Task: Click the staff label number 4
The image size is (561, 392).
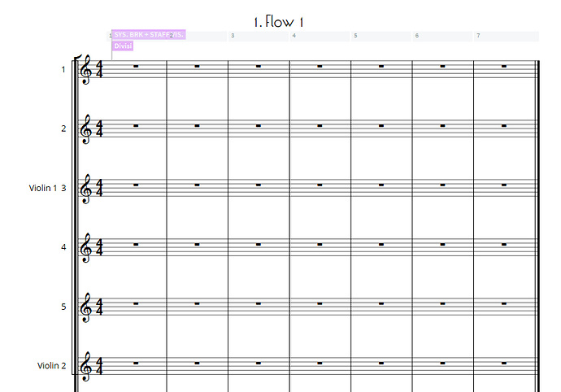Action: (x=63, y=246)
